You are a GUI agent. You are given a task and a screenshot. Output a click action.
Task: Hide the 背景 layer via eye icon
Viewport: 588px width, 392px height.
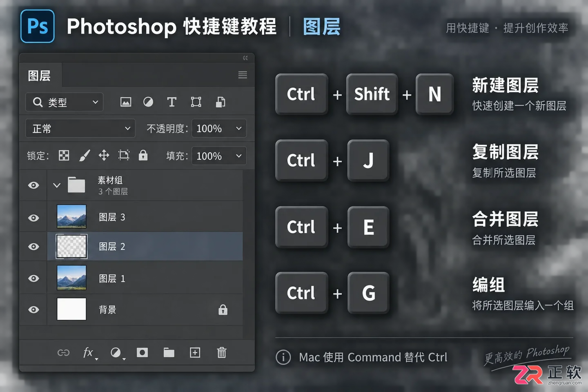33,310
